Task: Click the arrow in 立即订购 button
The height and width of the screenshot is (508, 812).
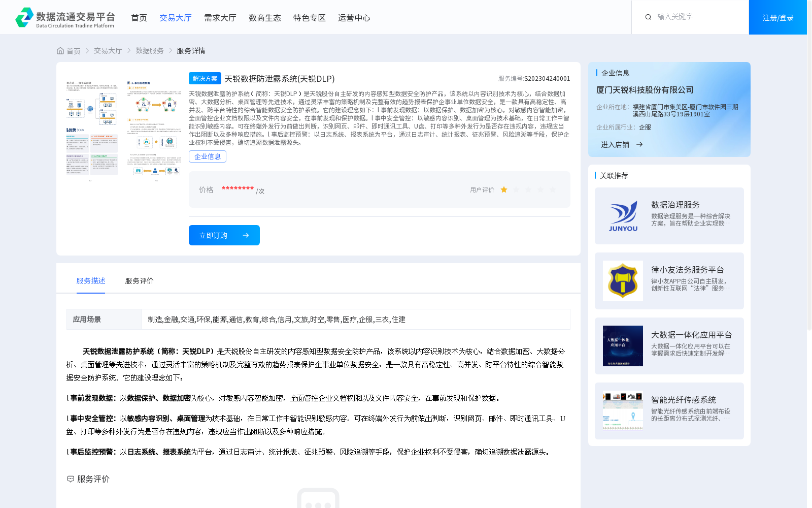Action: pos(246,235)
